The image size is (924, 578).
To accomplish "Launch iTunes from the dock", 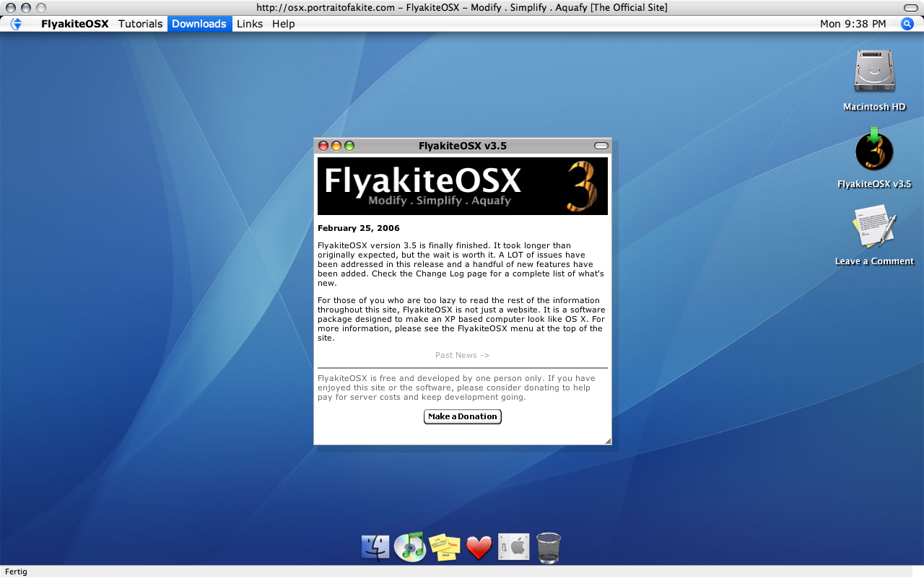I will pyautogui.click(x=409, y=547).
